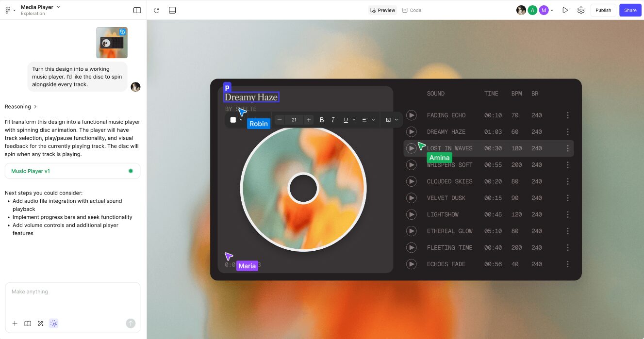Click the refresh preview icon
Screen dimensions: 644x339
(x=156, y=10)
